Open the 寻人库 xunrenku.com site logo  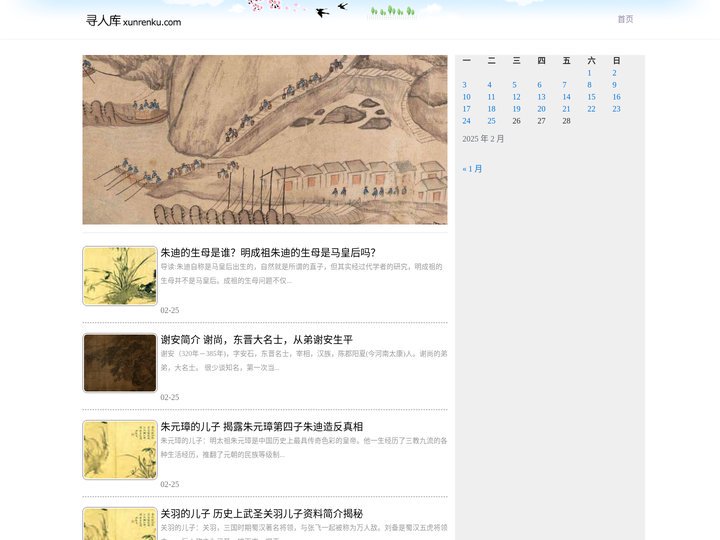pyautogui.click(x=134, y=20)
